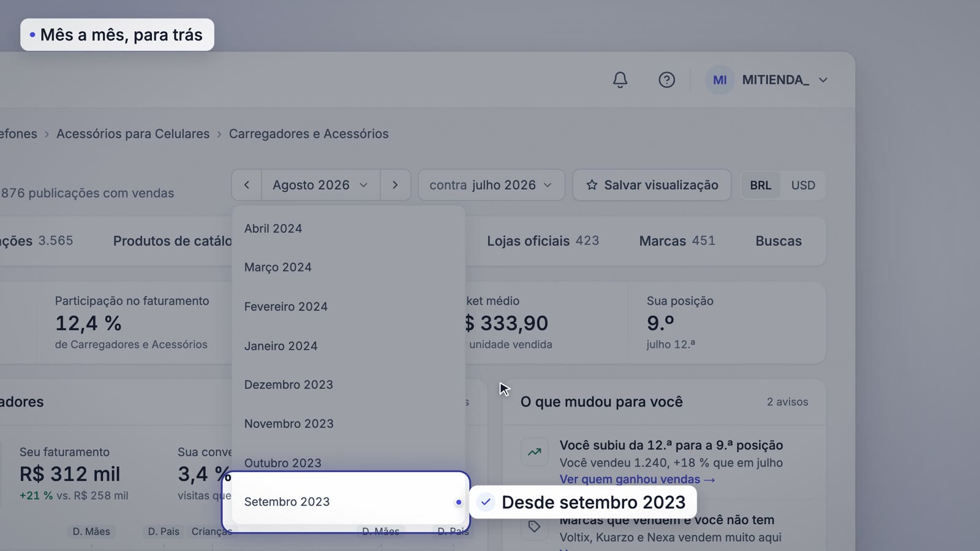Image resolution: width=980 pixels, height=551 pixels.
Task: Click Acessórios para Celulares breadcrumb
Action: [133, 134]
